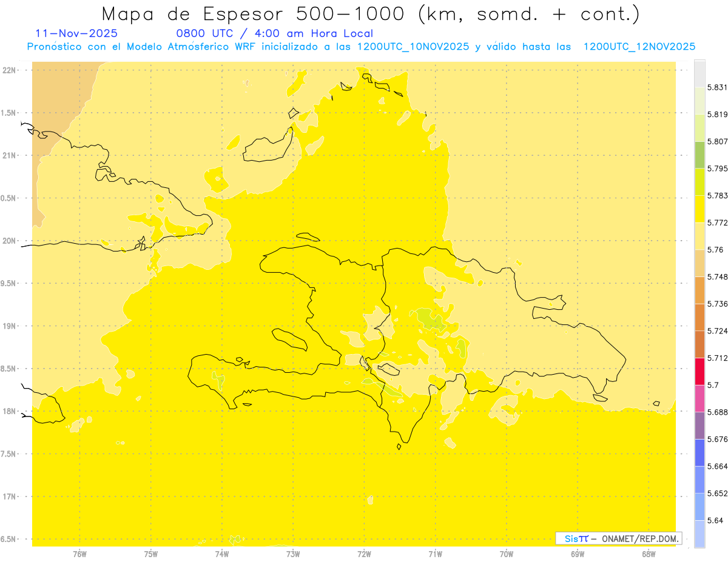Click the bright yellow legend swatch between 5.772 and 5.783
The width and height of the screenshot is (728, 562).
pos(699,209)
